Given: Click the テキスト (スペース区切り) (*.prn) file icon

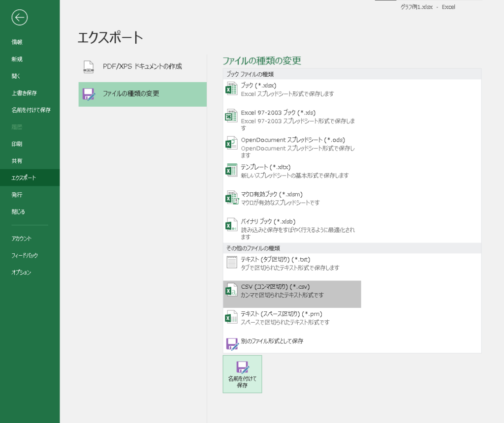Looking at the screenshot, I should coord(231,317).
